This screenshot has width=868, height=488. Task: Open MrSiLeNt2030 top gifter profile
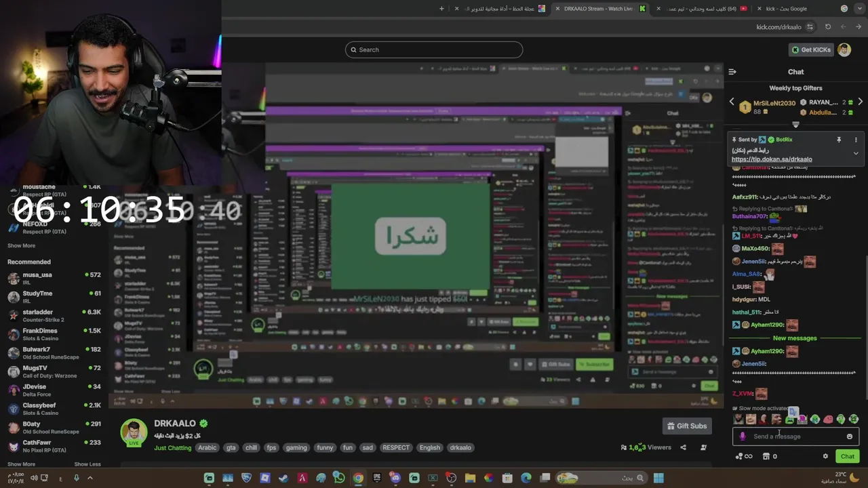774,103
